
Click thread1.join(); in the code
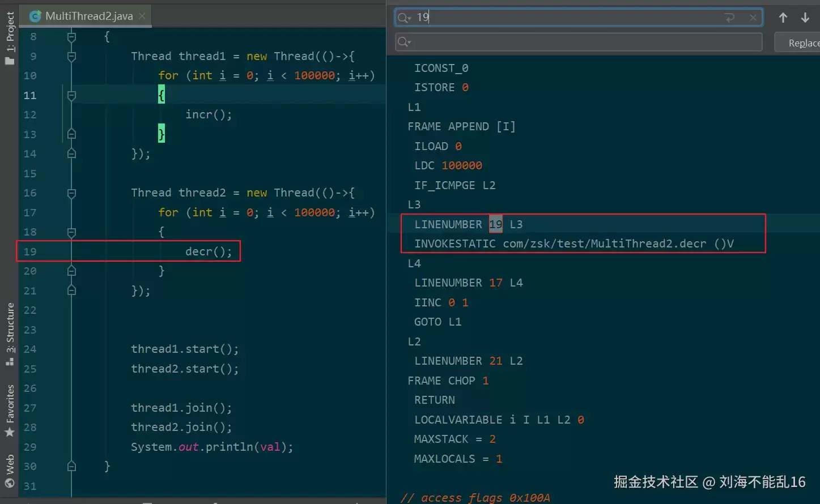pos(181,408)
